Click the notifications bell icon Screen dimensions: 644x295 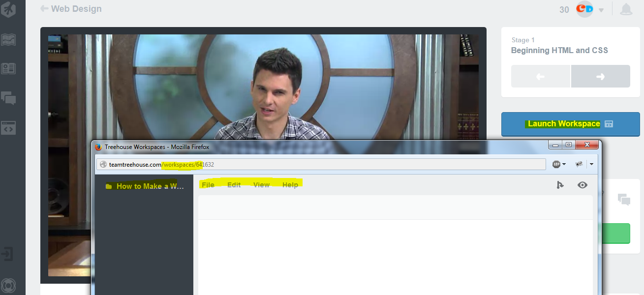(626, 9)
